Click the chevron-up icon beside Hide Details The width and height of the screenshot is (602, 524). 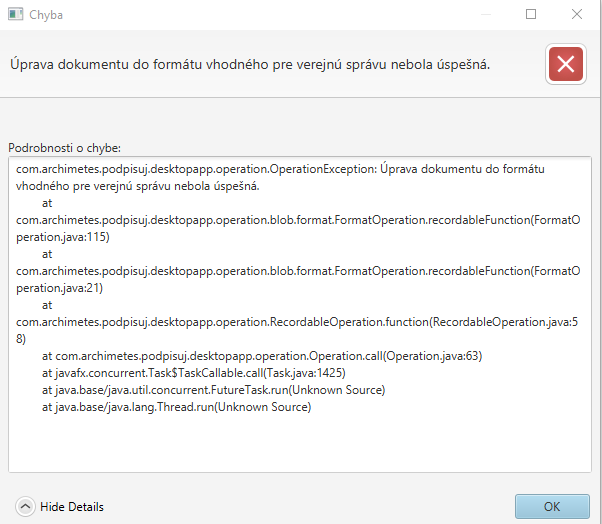26,507
